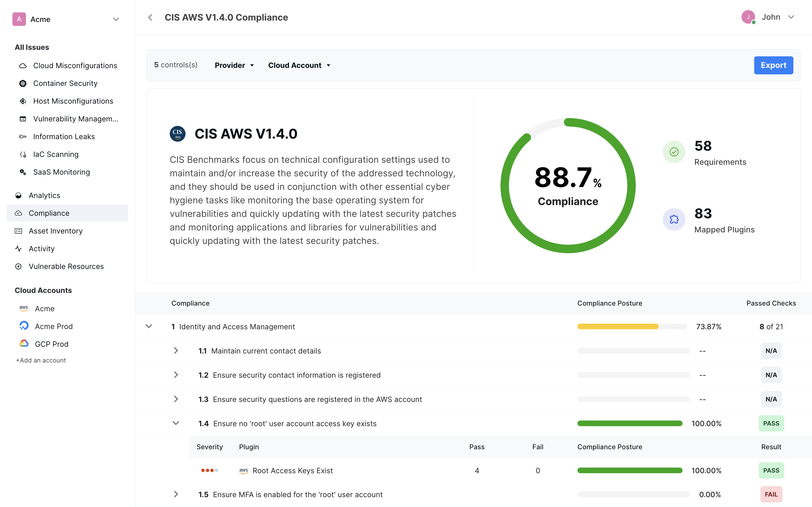Toggle the Acme cloud account selection
The height and width of the screenshot is (507, 812).
(x=45, y=308)
